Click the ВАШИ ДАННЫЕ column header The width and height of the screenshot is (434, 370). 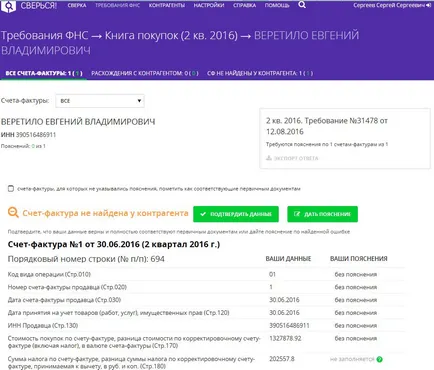pos(288,259)
